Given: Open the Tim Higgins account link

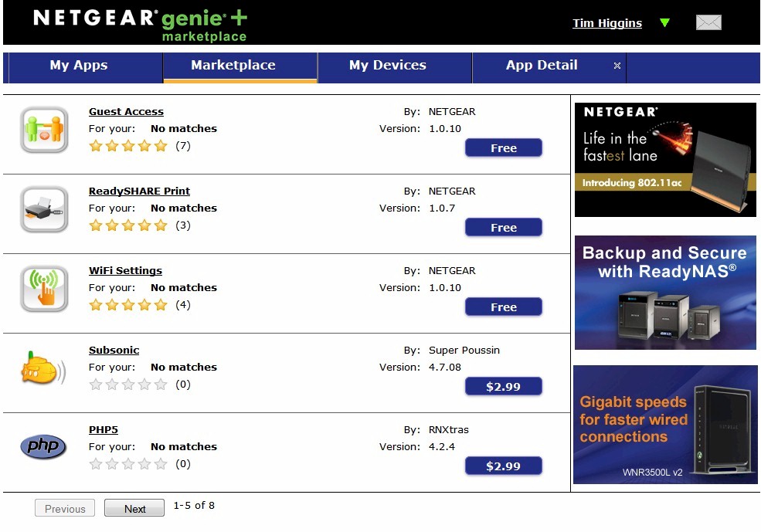Looking at the screenshot, I should 607,23.
